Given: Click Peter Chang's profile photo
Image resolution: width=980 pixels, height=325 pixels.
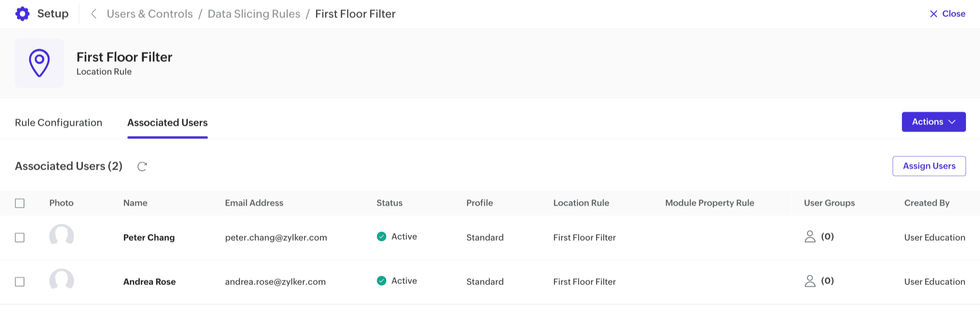Looking at the screenshot, I should tap(61, 236).
